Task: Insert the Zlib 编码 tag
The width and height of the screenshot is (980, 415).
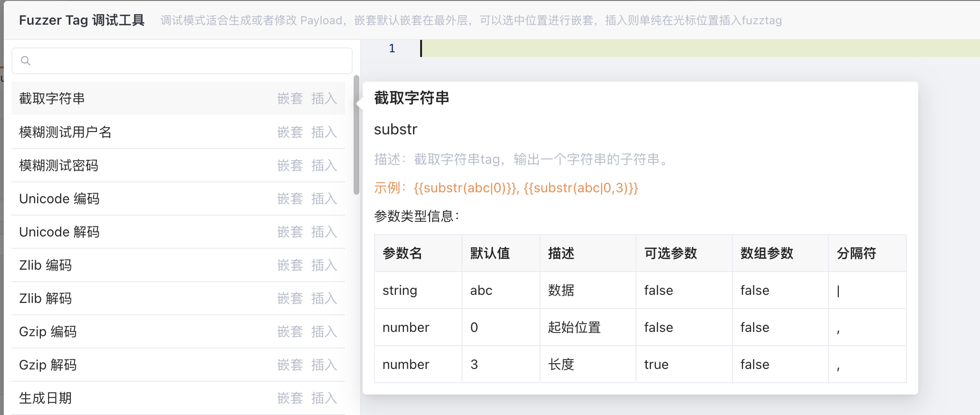Action: tap(324, 265)
